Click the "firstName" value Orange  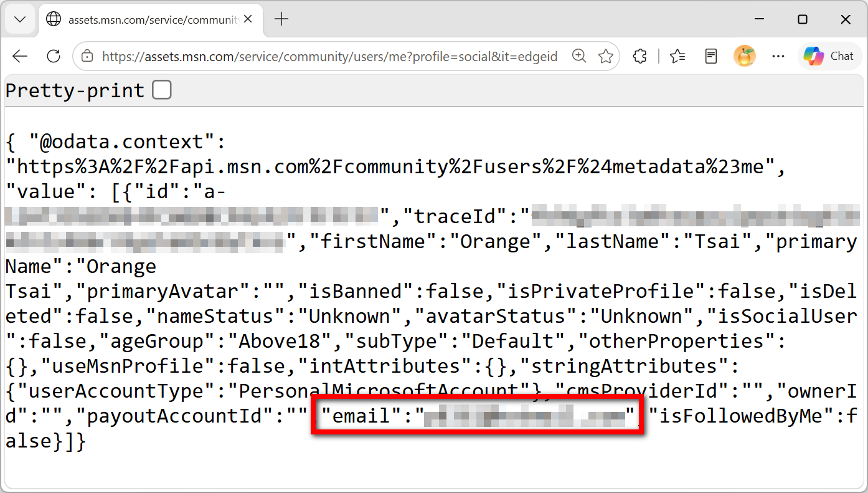coord(494,241)
